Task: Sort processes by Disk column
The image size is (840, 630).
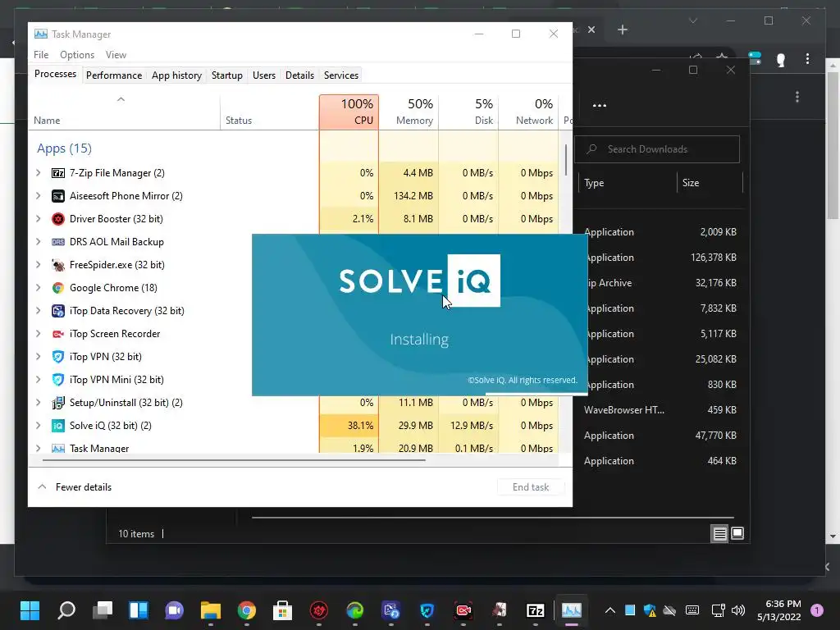Action: pos(468,112)
